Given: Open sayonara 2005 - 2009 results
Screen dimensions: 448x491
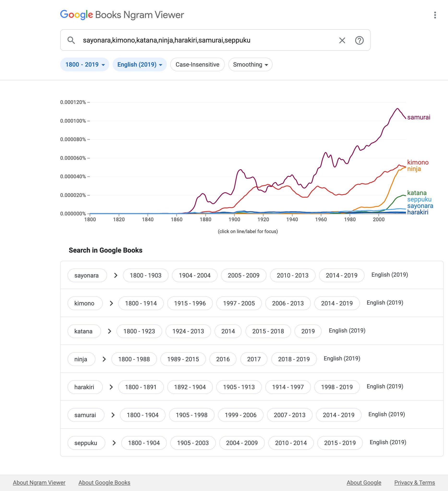Looking at the screenshot, I should coord(244,275).
